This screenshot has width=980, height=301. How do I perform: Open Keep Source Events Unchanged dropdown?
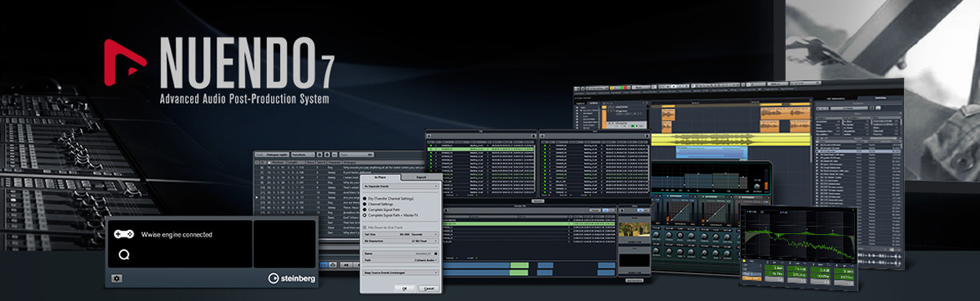[401, 272]
